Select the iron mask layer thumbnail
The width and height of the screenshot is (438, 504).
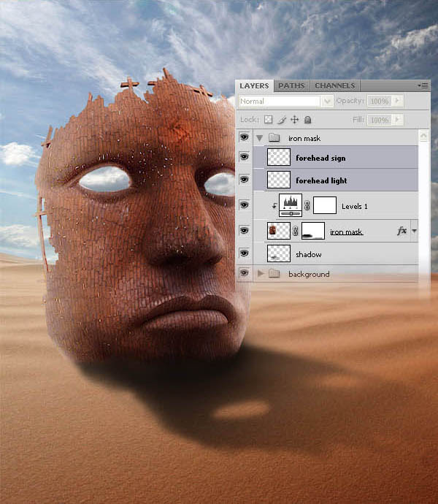click(x=279, y=231)
